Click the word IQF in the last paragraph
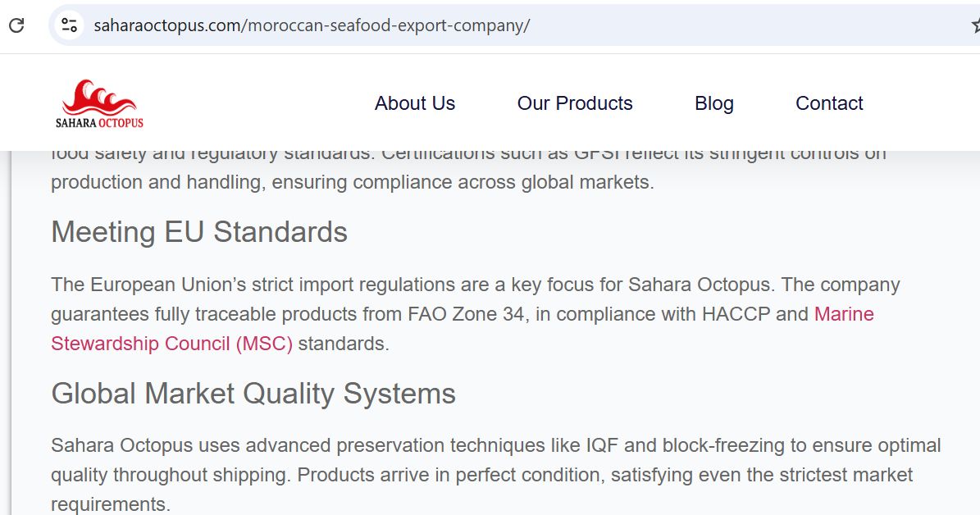The width and height of the screenshot is (980, 515). point(602,445)
